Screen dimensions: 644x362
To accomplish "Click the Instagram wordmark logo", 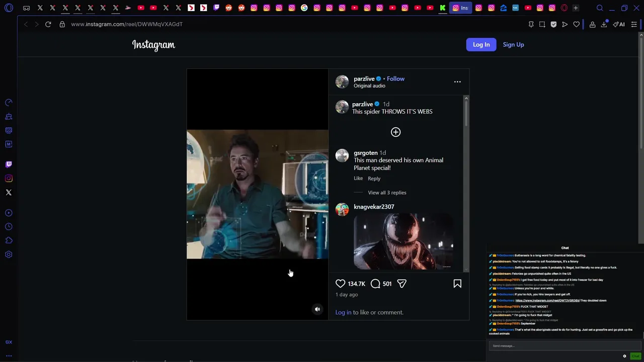I will coord(153,45).
